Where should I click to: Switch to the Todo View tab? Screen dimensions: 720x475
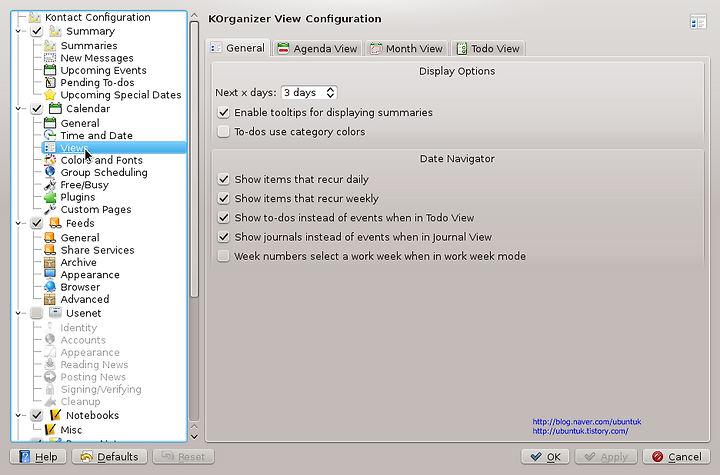tap(488, 48)
